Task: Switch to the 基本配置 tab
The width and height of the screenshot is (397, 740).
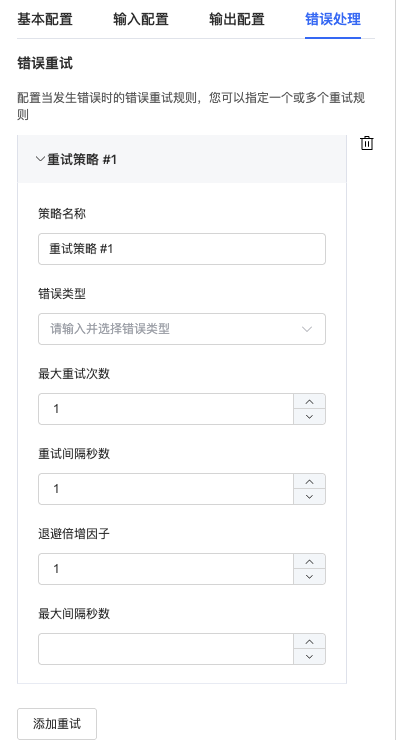Action: pyautogui.click(x=45, y=19)
